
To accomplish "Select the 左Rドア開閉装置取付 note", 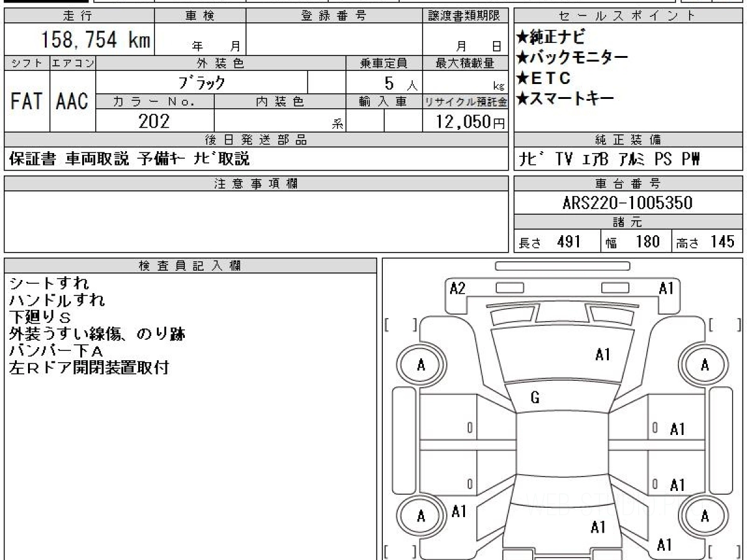I will point(89,368).
